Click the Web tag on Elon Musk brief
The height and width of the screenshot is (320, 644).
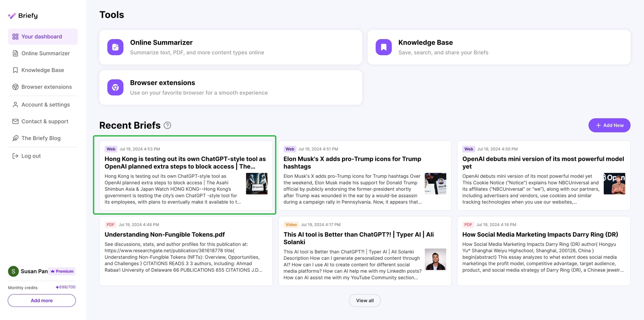pos(290,149)
